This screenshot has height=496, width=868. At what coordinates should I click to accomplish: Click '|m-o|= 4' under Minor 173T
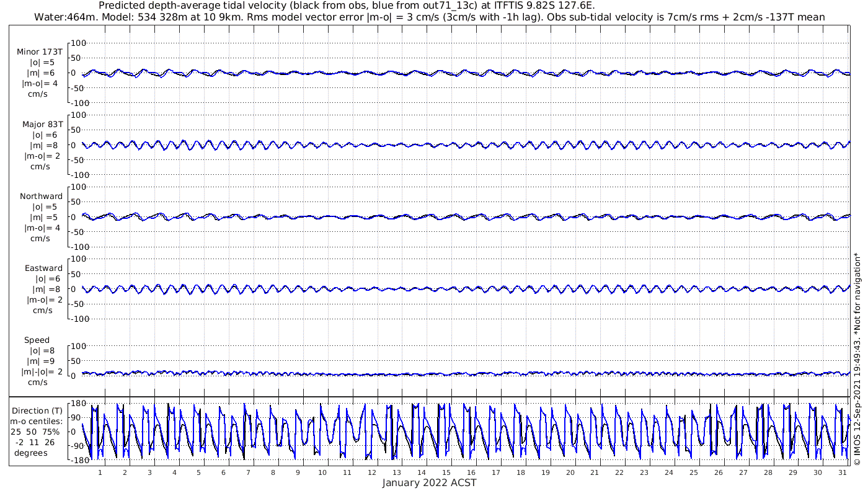(42, 84)
